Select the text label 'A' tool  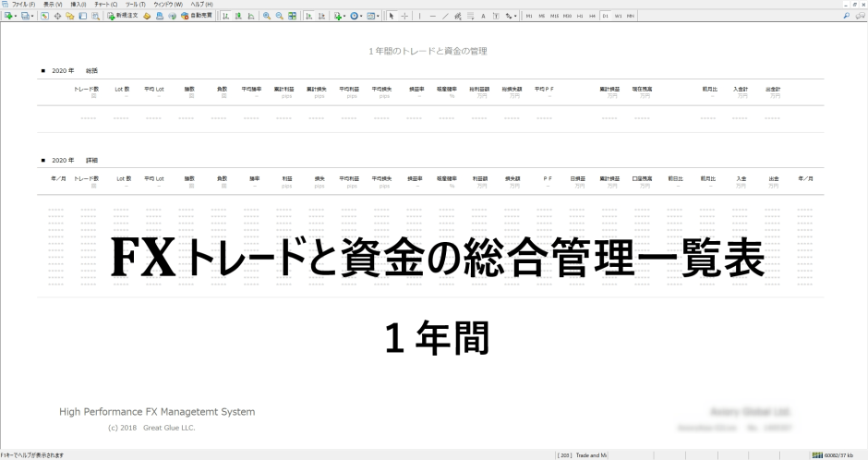[483, 16]
